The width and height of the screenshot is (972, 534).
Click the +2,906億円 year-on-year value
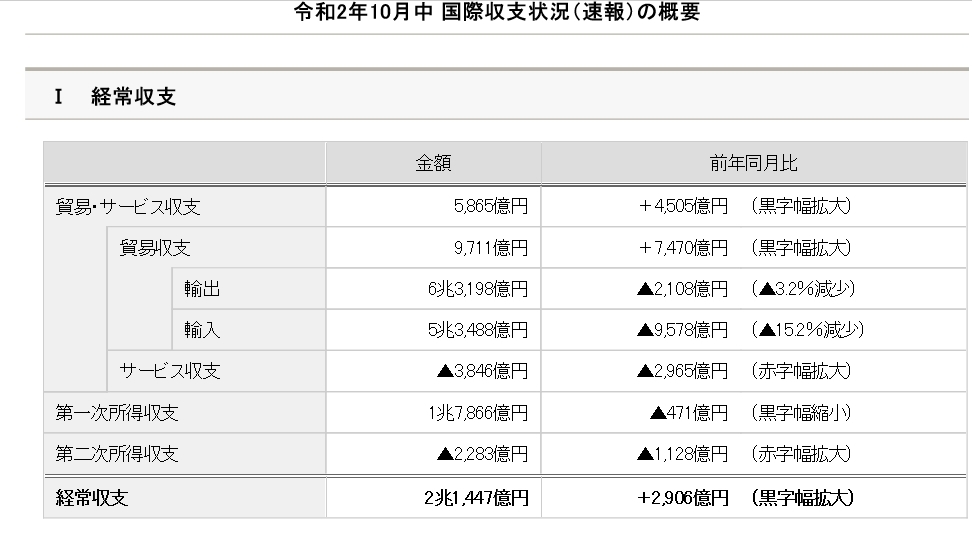(x=682, y=496)
